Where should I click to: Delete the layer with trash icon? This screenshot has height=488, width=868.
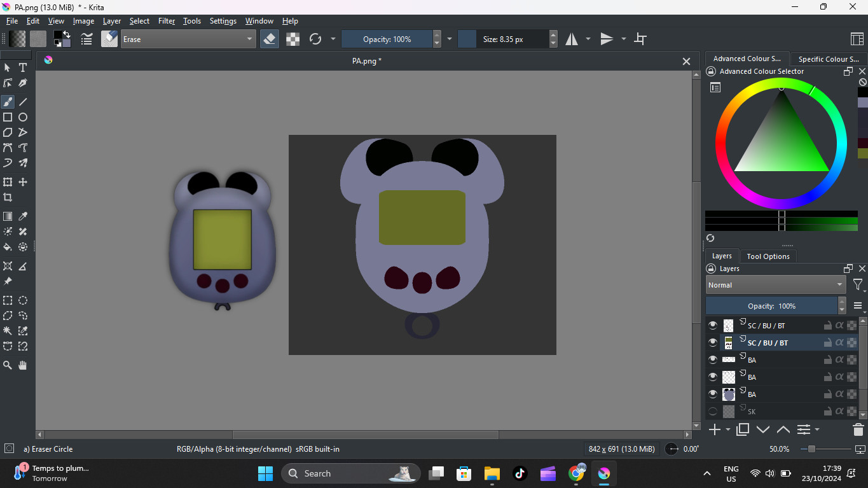point(858,429)
